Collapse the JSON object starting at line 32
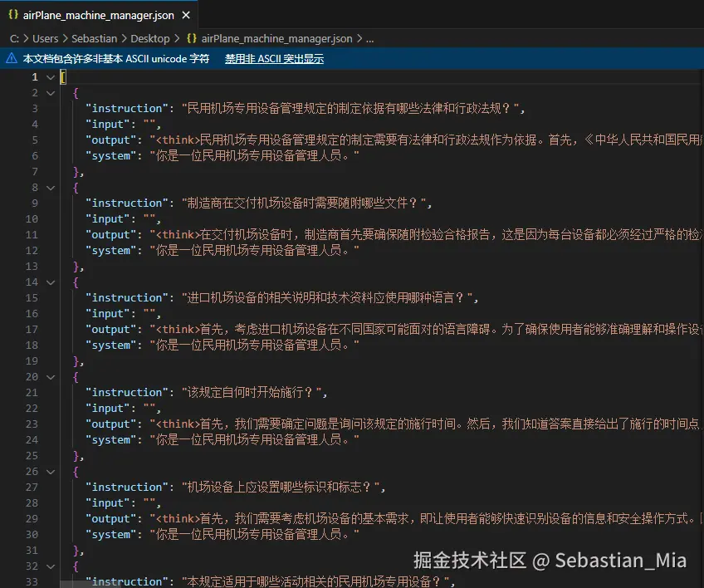This screenshot has height=588, width=704. point(50,566)
